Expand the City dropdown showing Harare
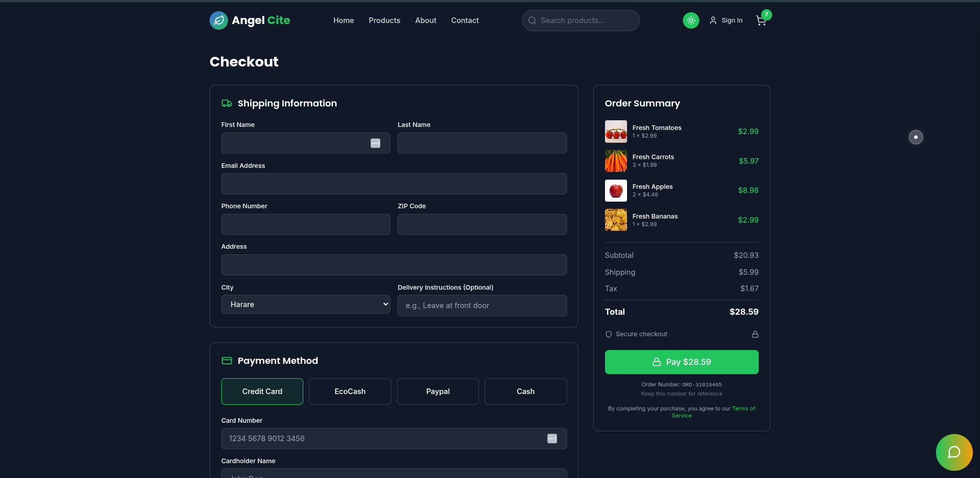This screenshot has height=478, width=980. 305,305
